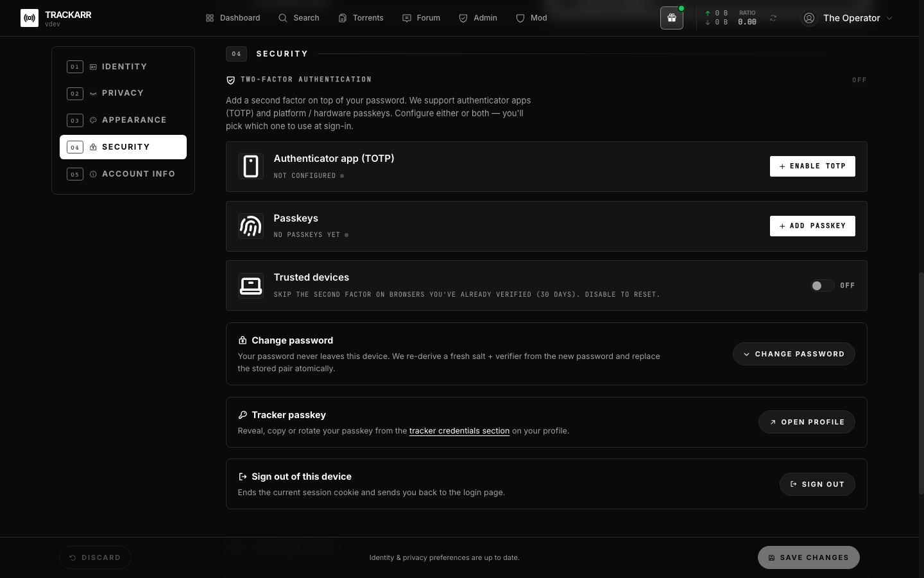Follow the tracker credentials section link
Screen dimensions: 924x578
coord(459,431)
